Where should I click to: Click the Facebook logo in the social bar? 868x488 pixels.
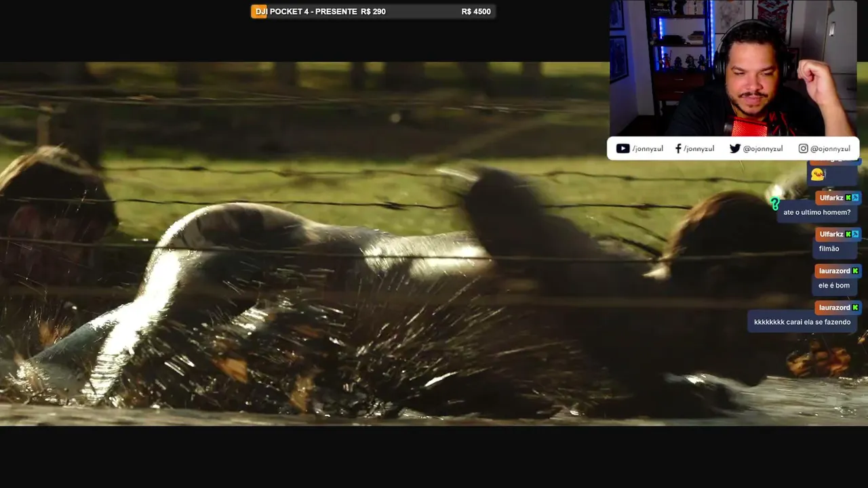pos(678,148)
